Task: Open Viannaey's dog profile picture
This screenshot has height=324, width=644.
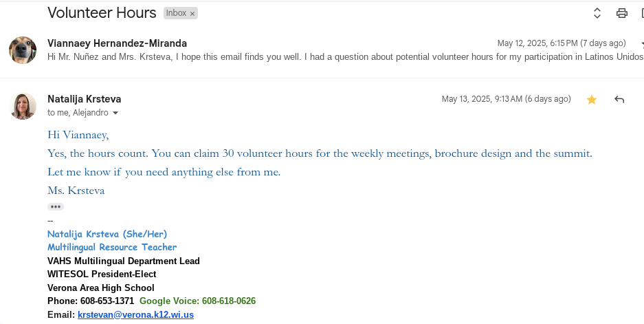Action: pyautogui.click(x=23, y=50)
